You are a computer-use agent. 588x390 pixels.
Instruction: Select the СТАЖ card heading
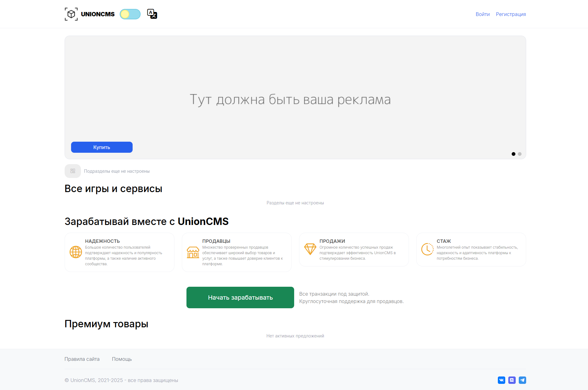(444, 241)
